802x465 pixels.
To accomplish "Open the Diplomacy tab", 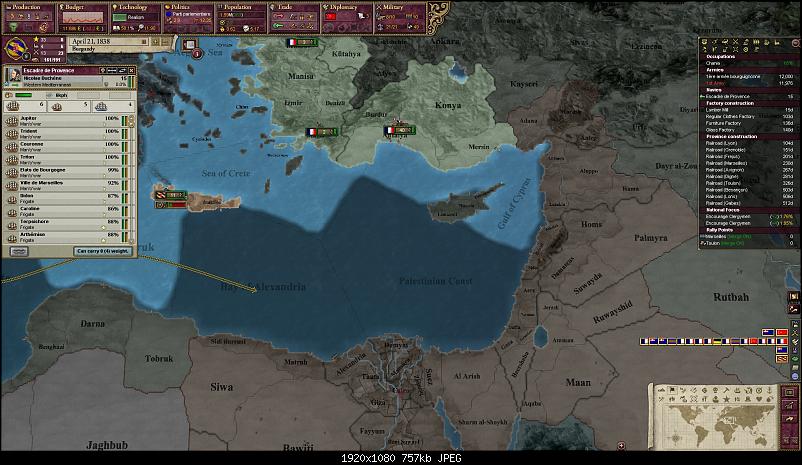I will (x=347, y=18).
